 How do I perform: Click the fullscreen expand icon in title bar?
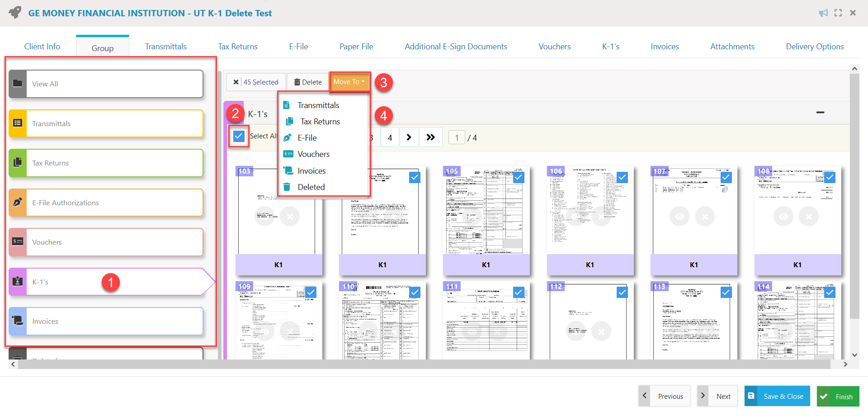[x=838, y=13]
